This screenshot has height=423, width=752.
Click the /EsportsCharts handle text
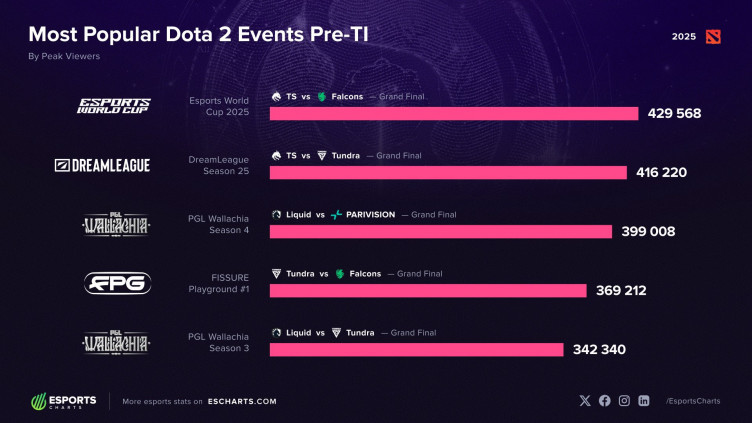tap(691, 401)
